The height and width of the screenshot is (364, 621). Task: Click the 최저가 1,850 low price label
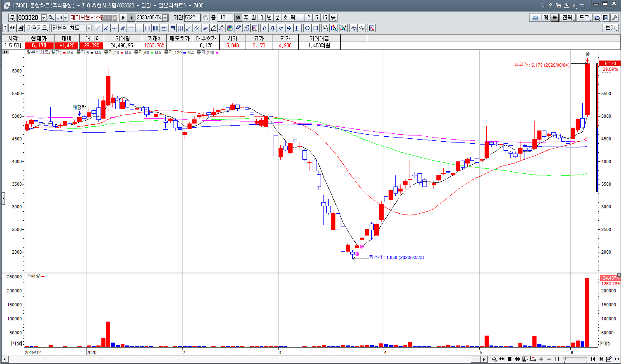(396, 257)
